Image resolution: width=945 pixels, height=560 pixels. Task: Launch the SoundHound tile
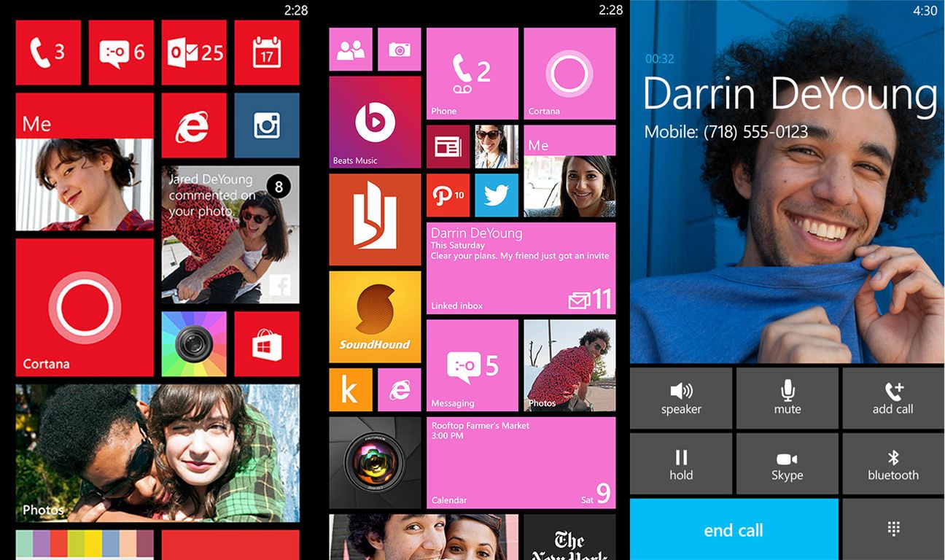point(375,317)
